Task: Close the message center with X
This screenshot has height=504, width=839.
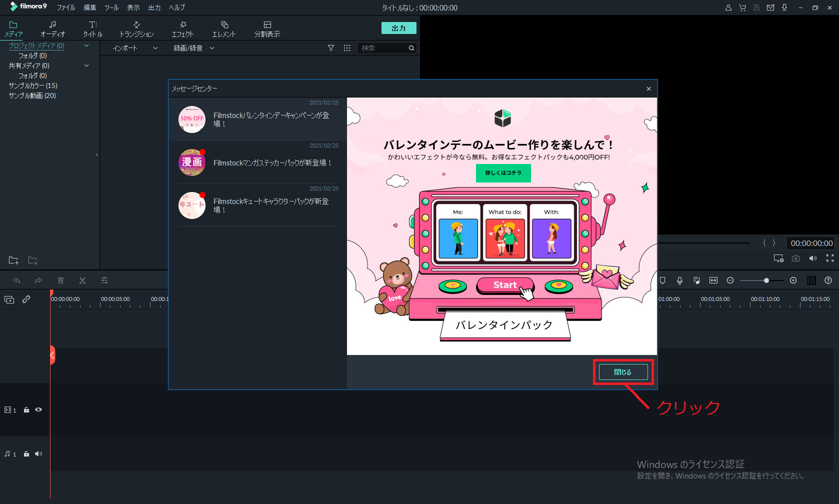Action: (648, 88)
